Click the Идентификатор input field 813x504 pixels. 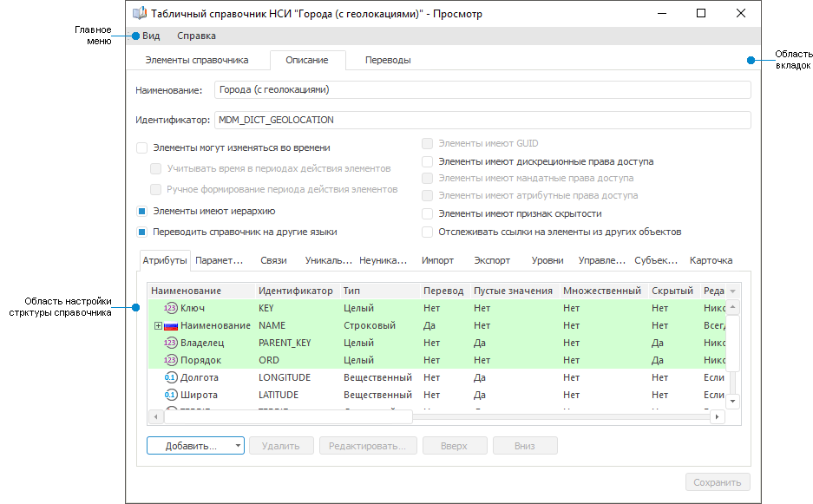tap(482, 120)
